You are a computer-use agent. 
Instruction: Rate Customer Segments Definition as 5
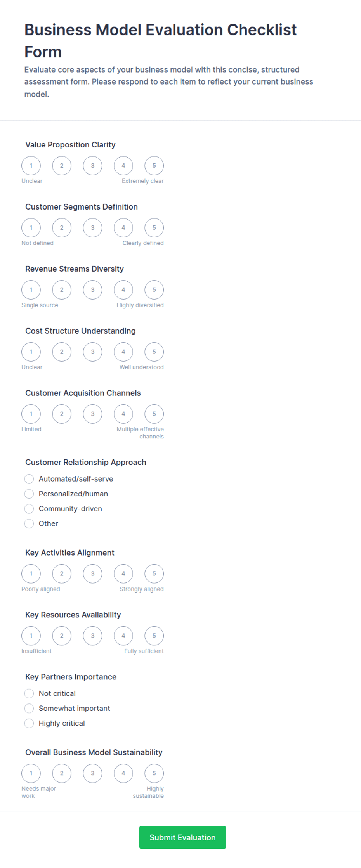pyautogui.click(x=154, y=228)
